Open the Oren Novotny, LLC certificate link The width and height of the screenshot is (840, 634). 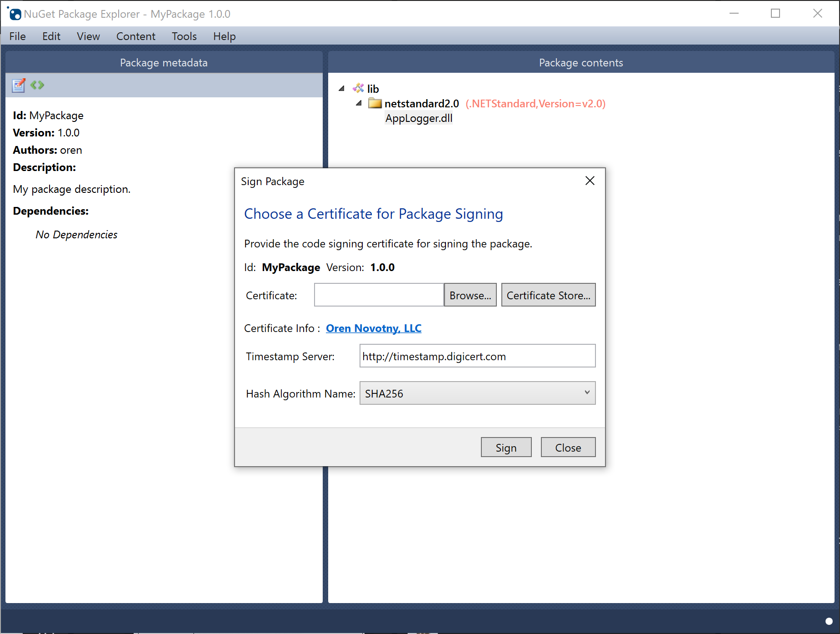click(374, 328)
